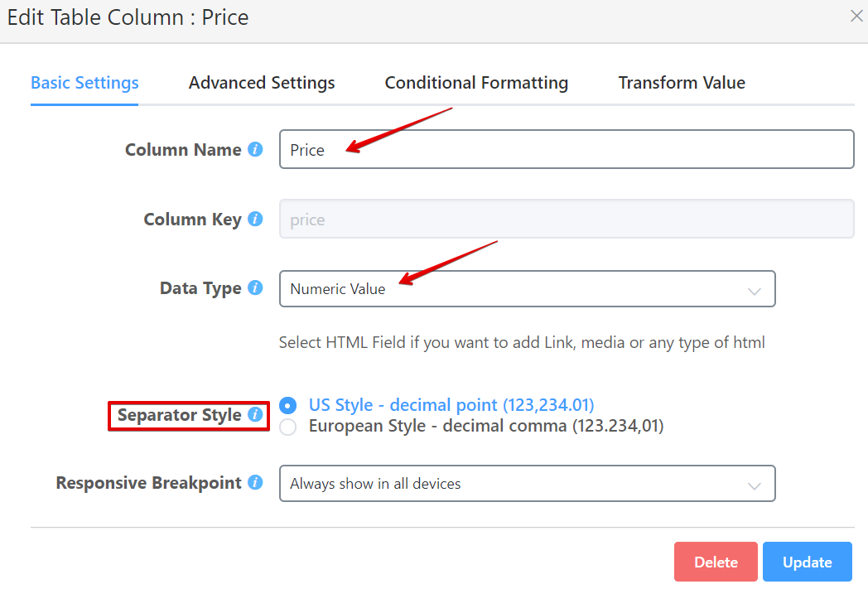
Task: Select US Style decimal point radio button
Action: (x=287, y=406)
